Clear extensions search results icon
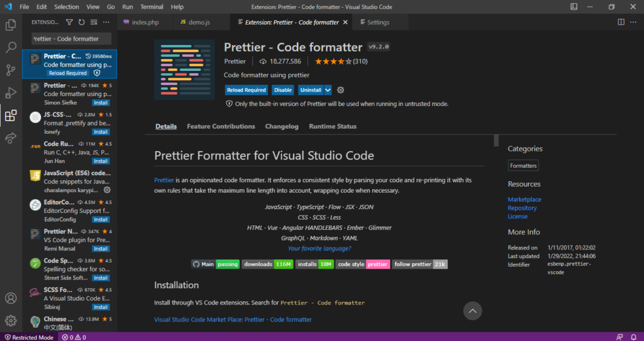Viewport: 644px width, 341px height. (x=94, y=22)
